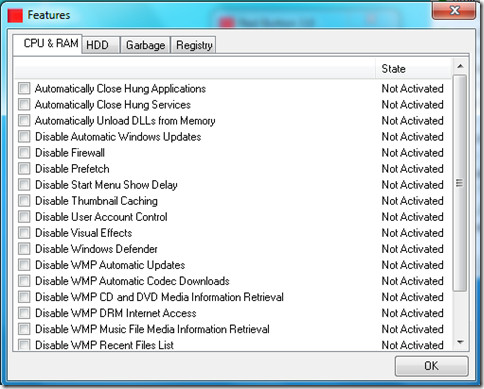Click the OK button
484x389 pixels.
[431, 366]
